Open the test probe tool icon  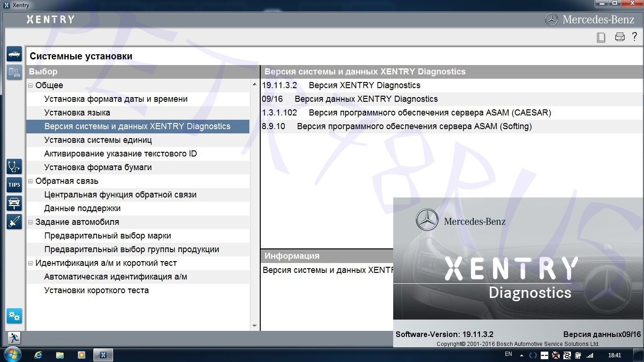pos(14,222)
